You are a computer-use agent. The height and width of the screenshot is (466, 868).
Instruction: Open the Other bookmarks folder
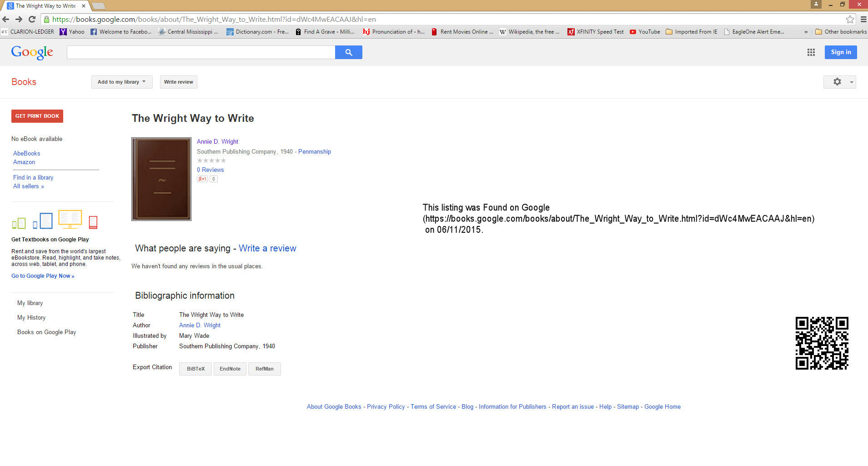point(841,32)
